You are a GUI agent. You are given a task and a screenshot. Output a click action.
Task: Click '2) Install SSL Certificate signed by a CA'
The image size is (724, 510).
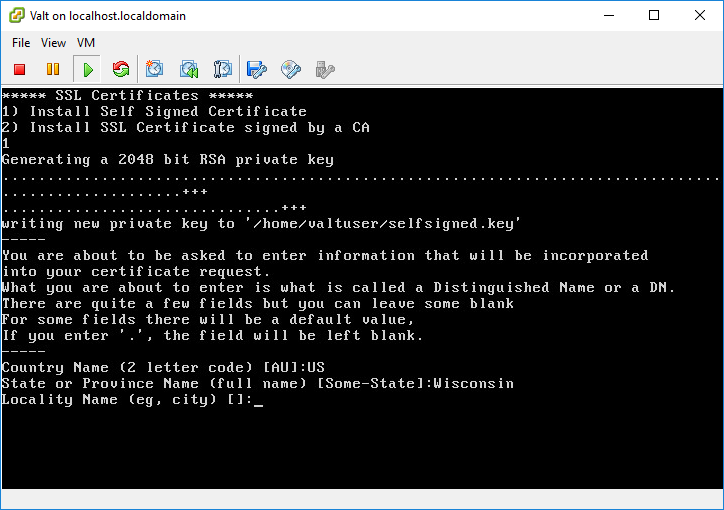pos(186,128)
